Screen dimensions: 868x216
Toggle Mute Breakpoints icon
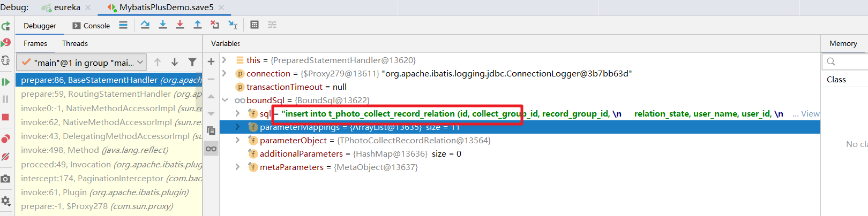coord(6,157)
